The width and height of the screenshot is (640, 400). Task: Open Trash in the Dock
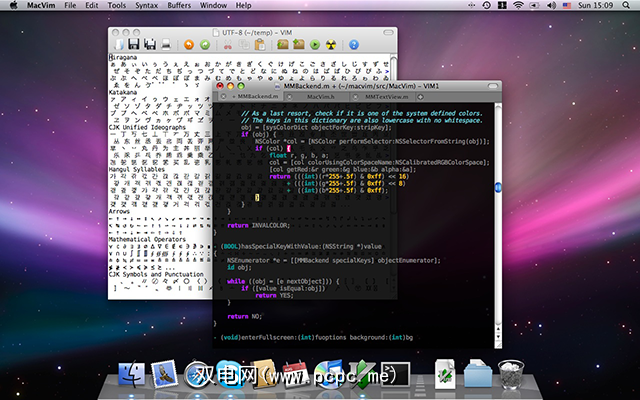[x=510, y=372]
